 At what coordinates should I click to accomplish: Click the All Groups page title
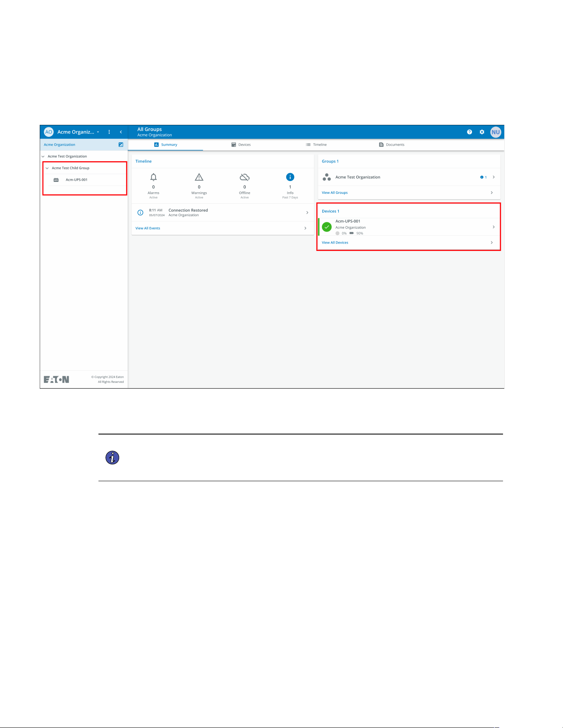(149, 129)
